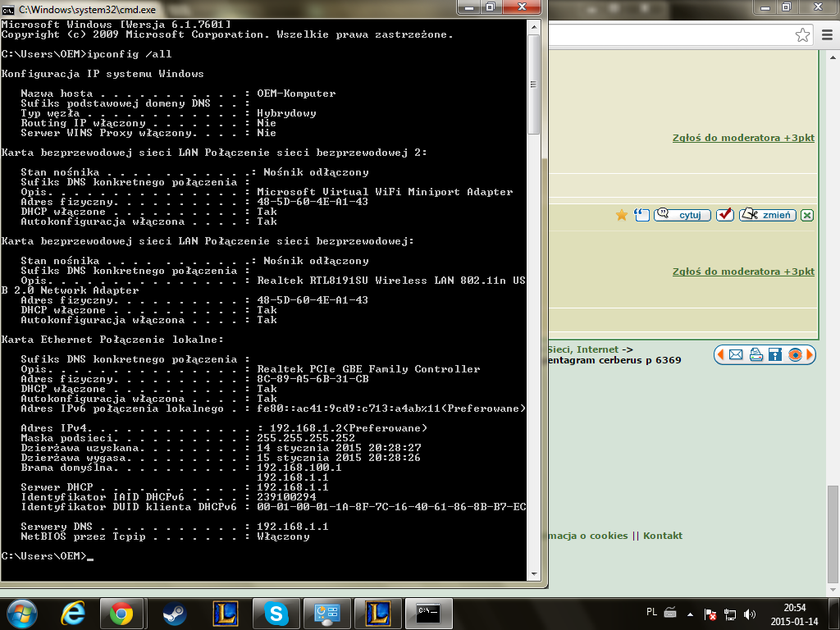Click the cytuj quote button

coord(682,215)
